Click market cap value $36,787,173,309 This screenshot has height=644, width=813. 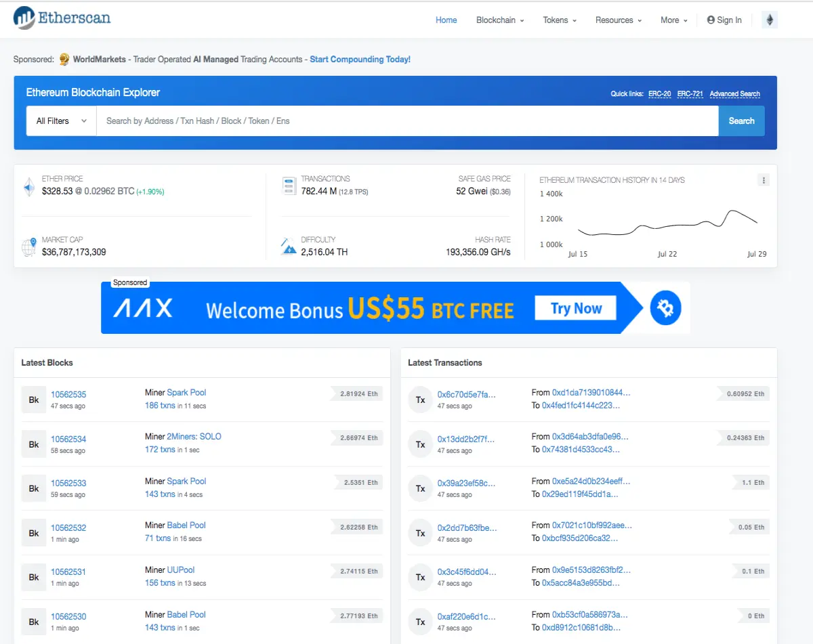74,252
